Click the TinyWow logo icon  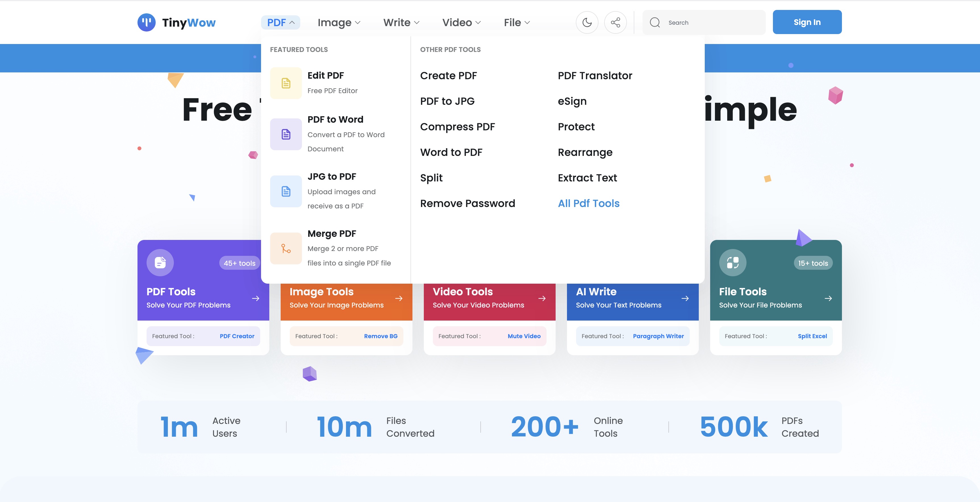coord(147,22)
